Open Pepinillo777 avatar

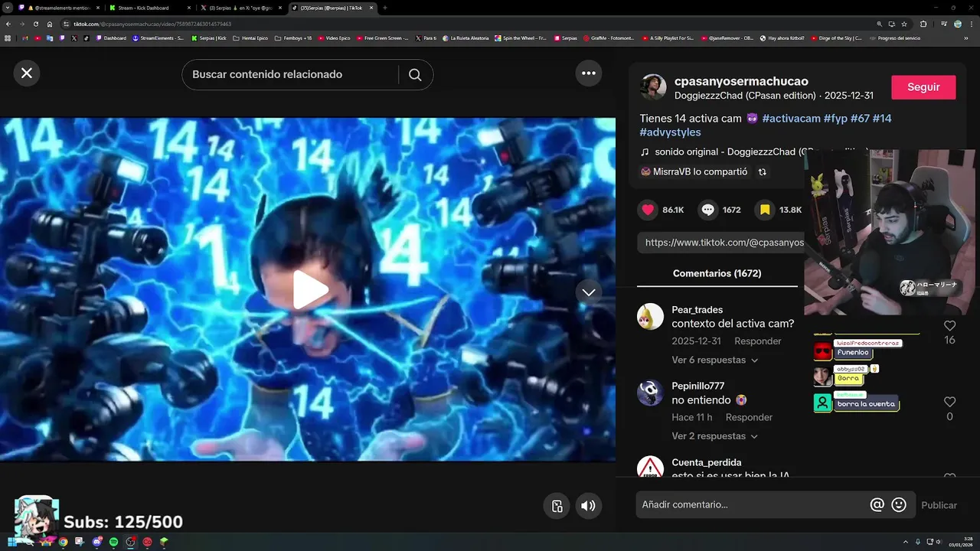coord(650,393)
